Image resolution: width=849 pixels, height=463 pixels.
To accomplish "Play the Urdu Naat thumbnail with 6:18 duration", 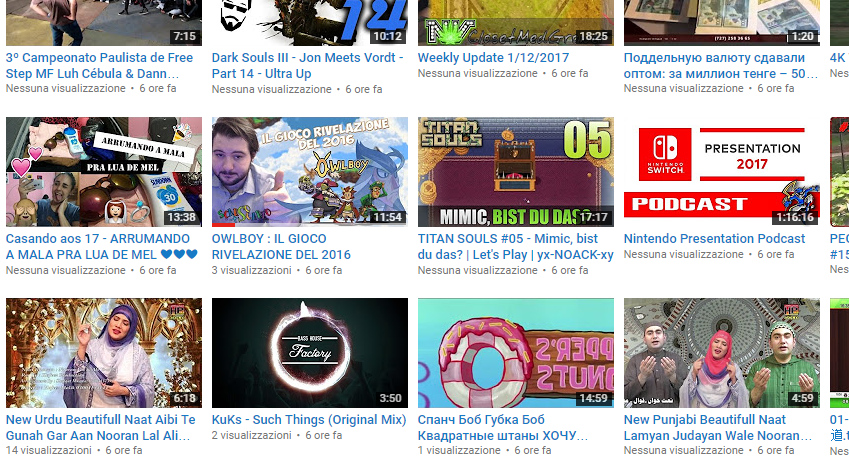I will (x=104, y=353).
